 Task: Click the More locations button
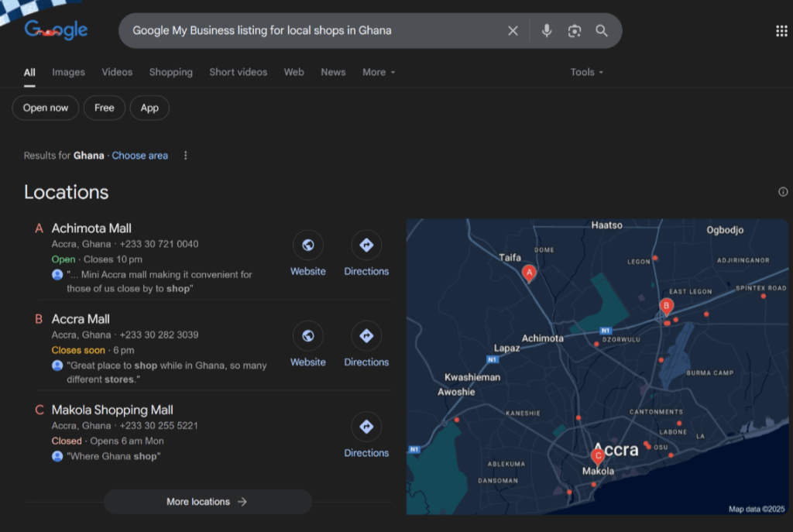(x=208, y=502)
